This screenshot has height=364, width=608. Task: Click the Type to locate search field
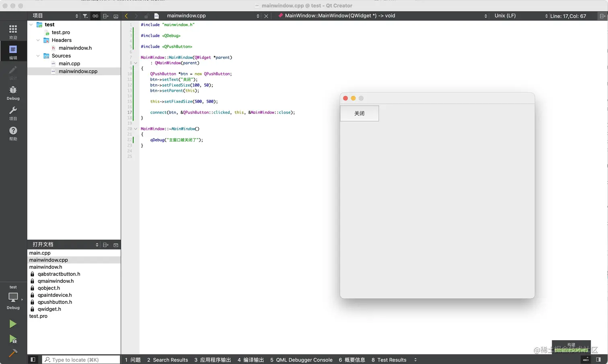[x=81, y=360]
